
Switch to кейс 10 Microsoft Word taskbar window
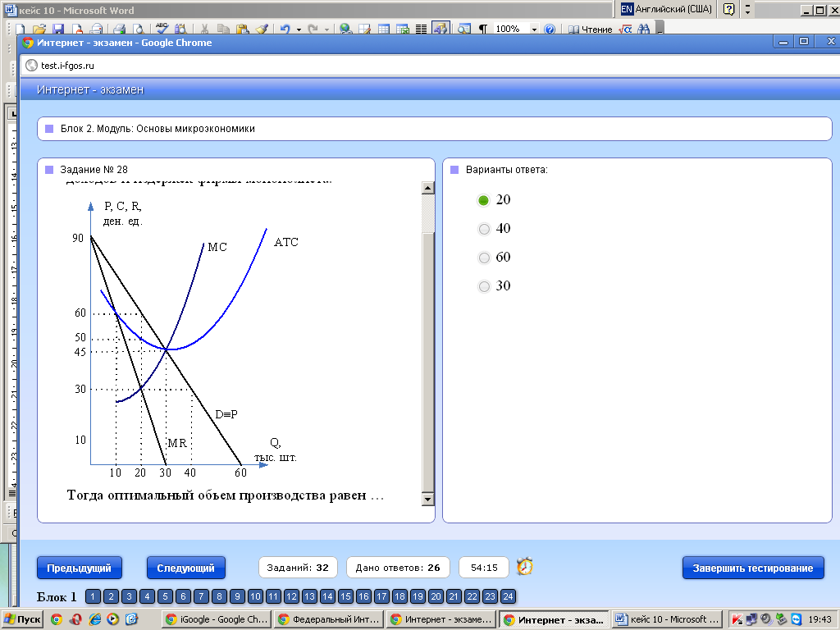click(667, 619)
